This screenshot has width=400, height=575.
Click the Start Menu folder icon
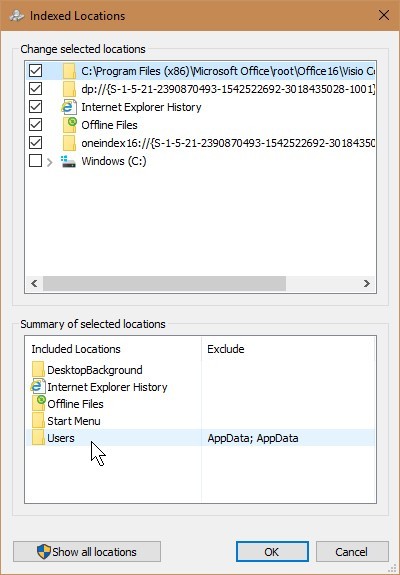(38, 421)
